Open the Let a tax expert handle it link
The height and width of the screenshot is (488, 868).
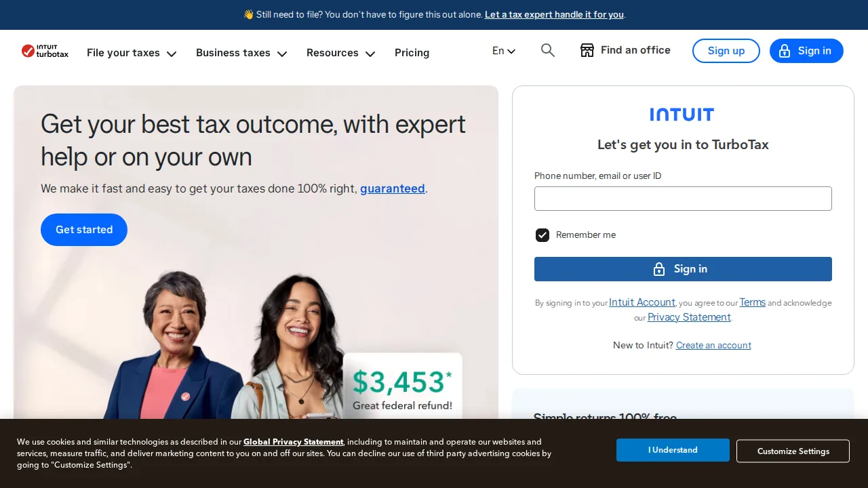point(554,14)
